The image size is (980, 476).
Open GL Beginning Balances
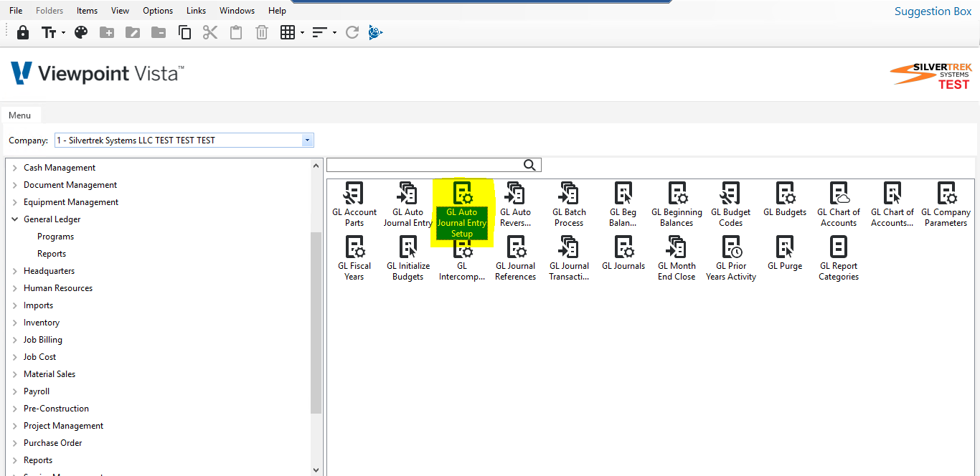[677, 205]
